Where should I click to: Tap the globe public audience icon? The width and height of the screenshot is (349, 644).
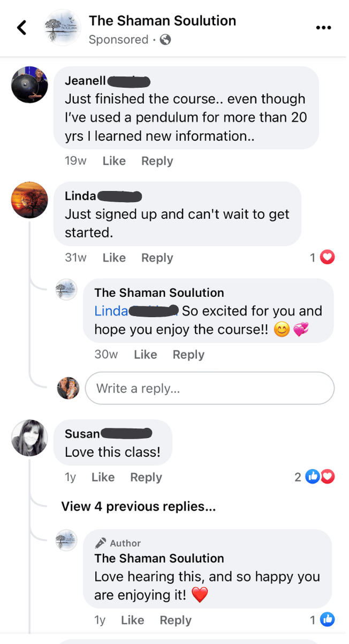click(x=165, y=40)
